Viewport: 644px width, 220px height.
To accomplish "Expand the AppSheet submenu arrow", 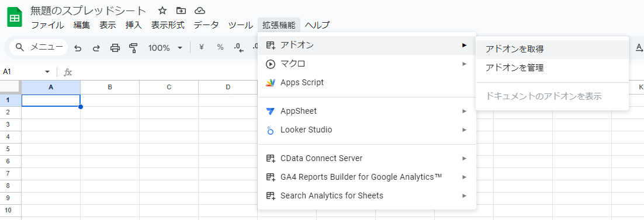I will [x=464, y=111].
